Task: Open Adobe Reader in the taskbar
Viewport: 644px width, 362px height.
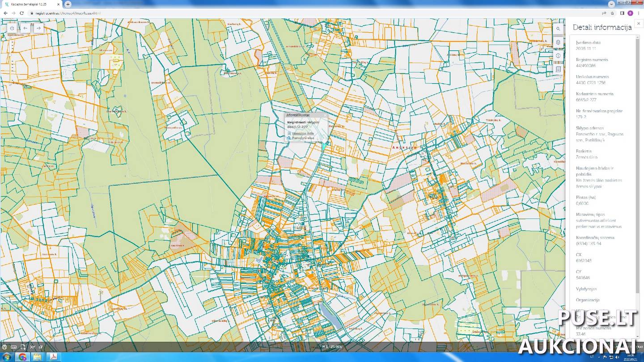Action: tap(53, 357)
